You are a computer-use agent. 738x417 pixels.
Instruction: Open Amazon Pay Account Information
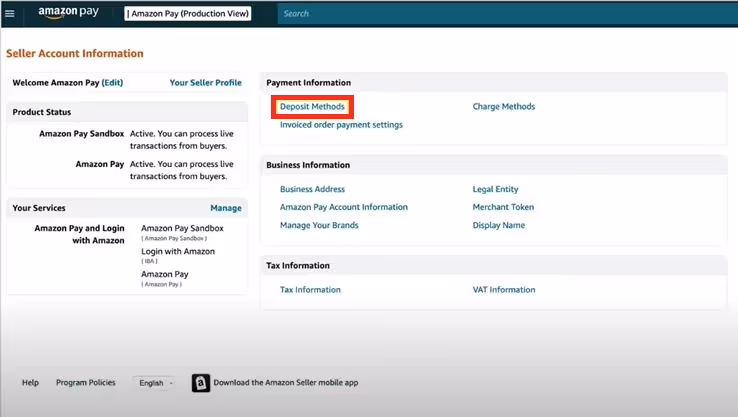pos(344,207)
